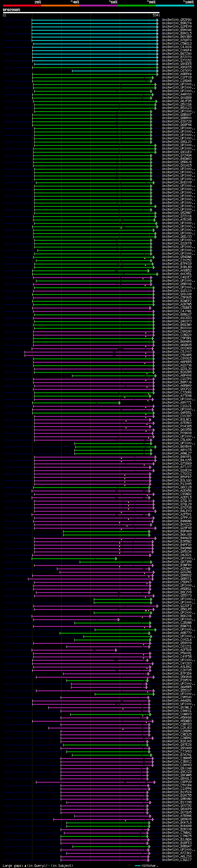Viewport: 197px width, 868px height.
Task: Select the UniRef100_Q9SEE5 label
Action: (177, 64)
